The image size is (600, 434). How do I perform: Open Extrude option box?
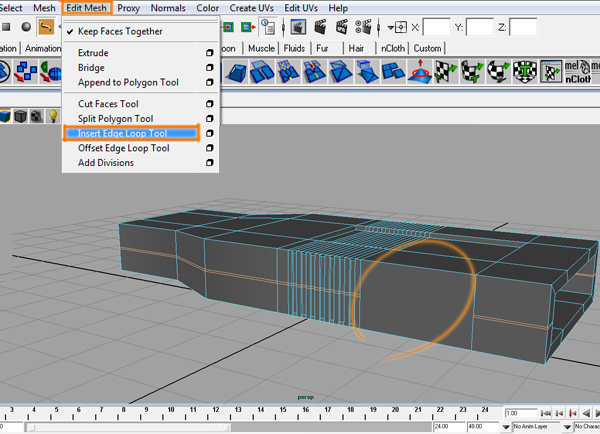(x=209, y=53)
